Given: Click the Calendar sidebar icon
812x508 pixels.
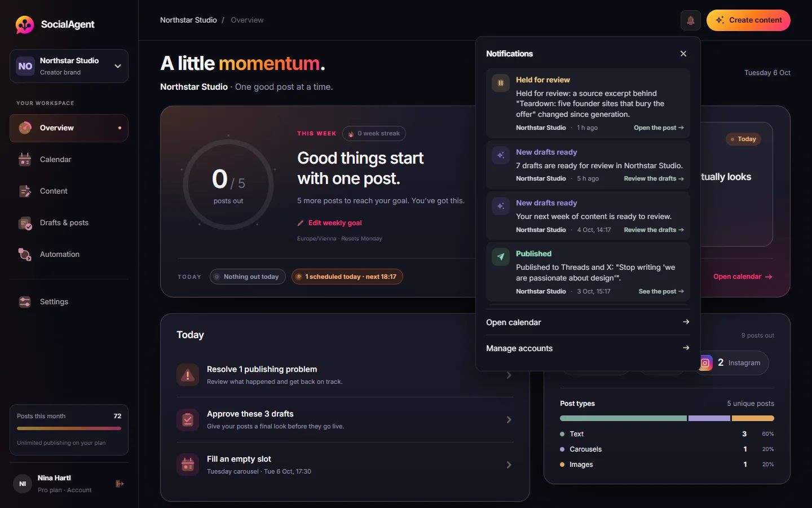Looking at the screenshot, I should [x=25, y=160].
